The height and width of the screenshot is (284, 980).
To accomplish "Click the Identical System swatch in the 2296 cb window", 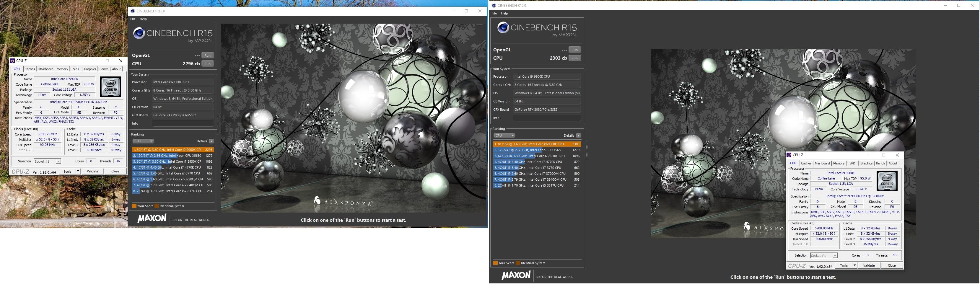I will point(157,206).
